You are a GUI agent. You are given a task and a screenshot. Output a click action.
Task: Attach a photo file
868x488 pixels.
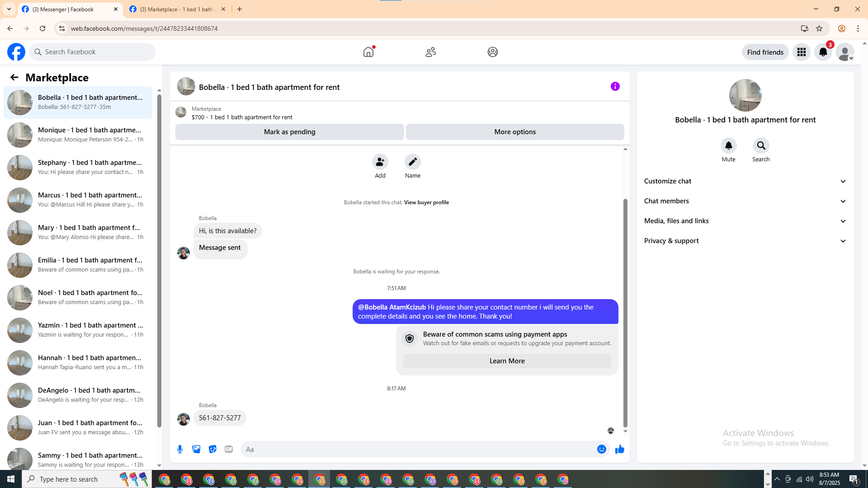(196, 449)
